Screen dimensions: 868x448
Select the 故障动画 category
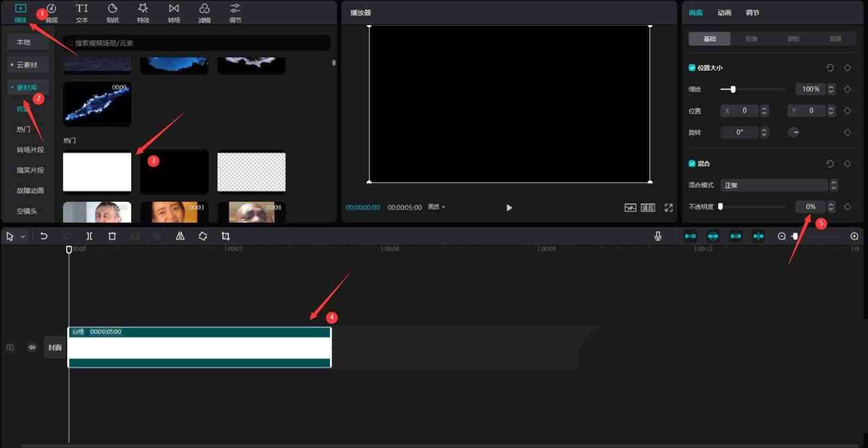tap(30, 191)
